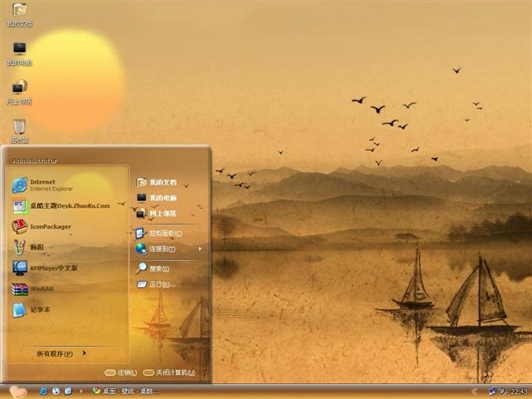Launch Internet Explorer from the Start menu

click(42, 185)
